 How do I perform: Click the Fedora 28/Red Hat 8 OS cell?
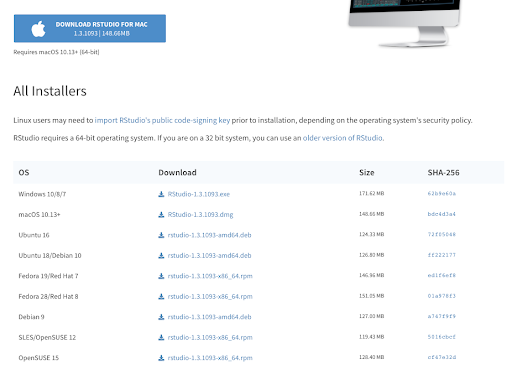[48, 297]
